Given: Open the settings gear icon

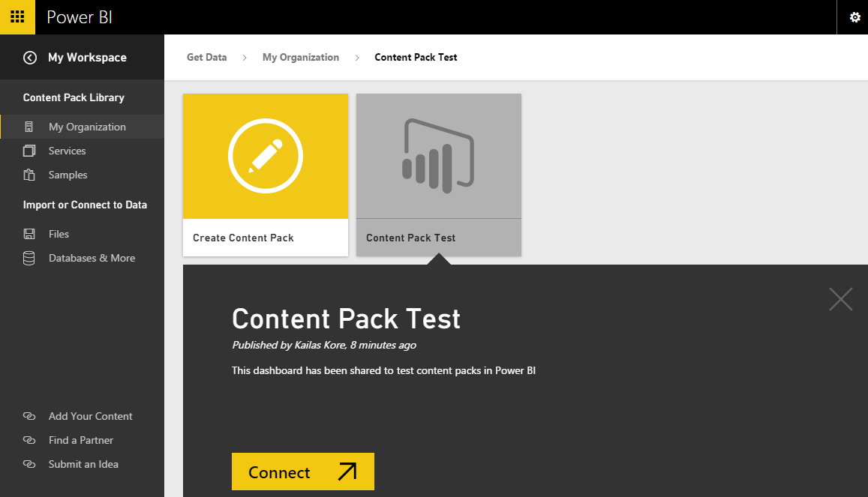Looking at the screenshot, I should [854, 17].
